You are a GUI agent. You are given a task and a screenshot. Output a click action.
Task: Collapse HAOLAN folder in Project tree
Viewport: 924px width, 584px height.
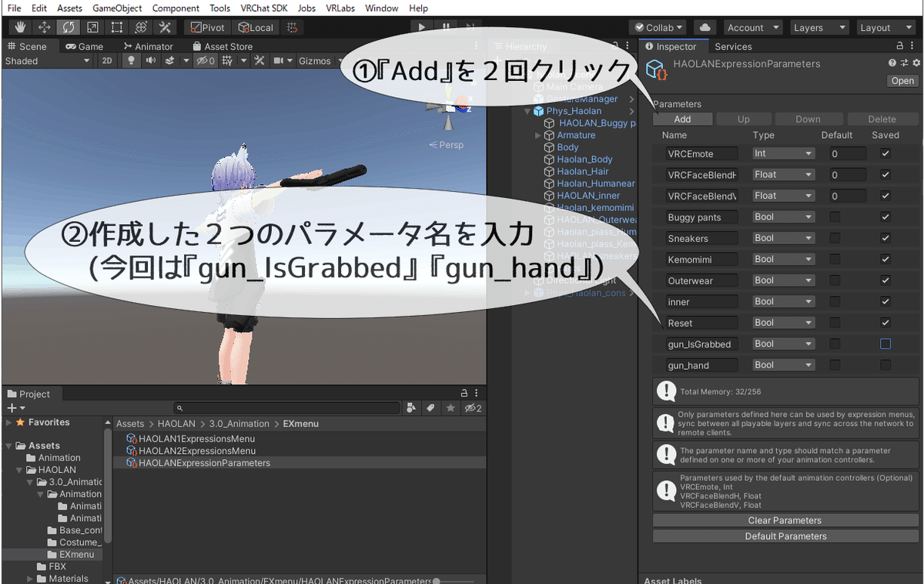coord(20,469)
